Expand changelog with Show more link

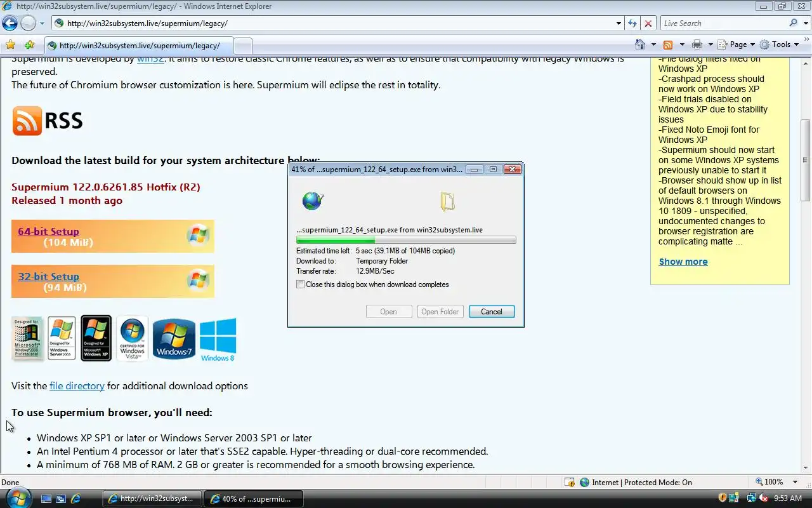(683, 262)
